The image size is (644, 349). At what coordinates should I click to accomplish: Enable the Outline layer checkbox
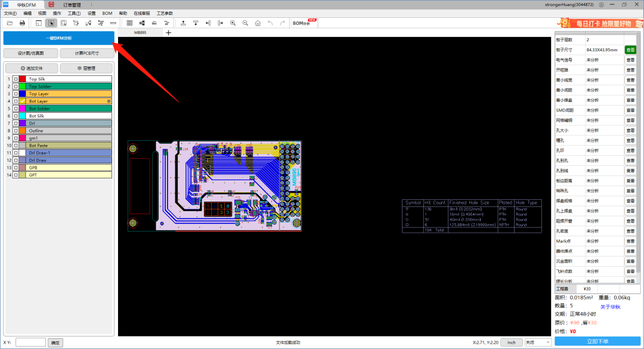click(x=16, y=131)
